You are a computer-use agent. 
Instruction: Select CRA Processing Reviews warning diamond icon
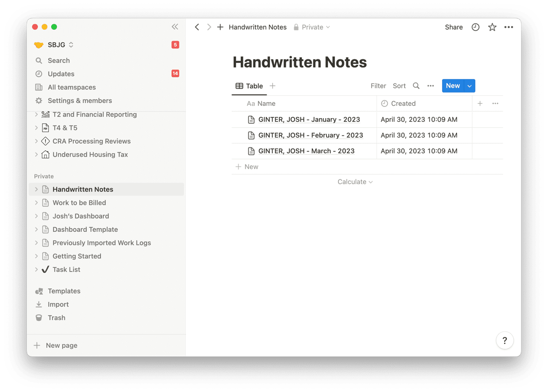click(45, 141)
